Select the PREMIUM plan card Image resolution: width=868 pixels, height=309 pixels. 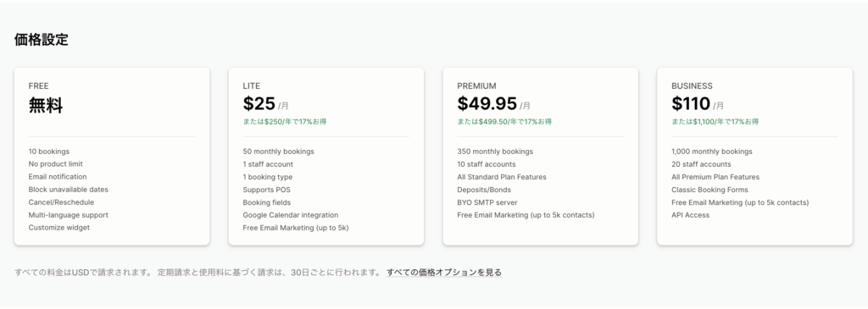pos(540,157)
